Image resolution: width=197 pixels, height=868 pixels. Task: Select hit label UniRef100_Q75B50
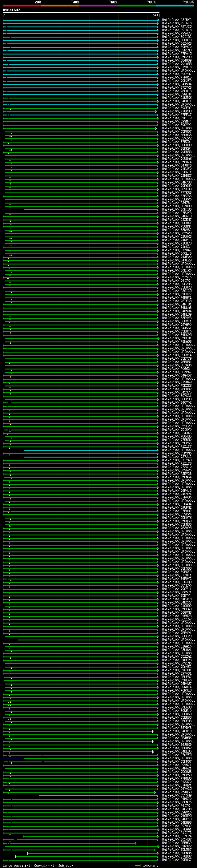pos(177,440)
